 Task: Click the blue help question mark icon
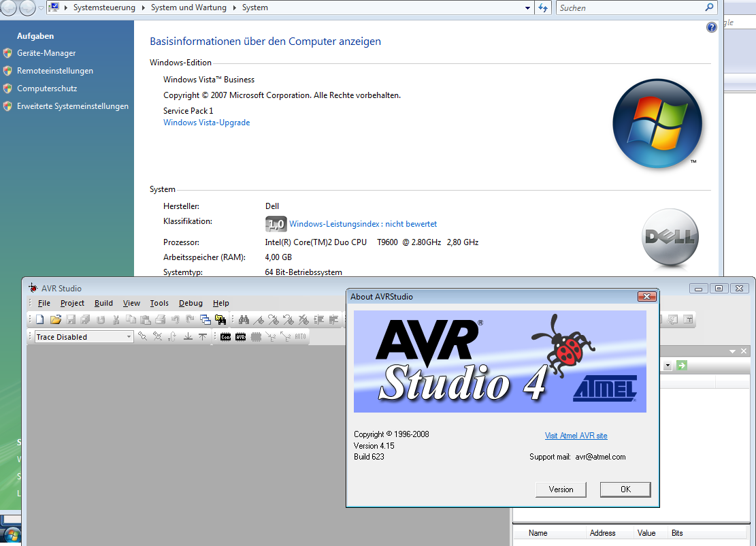click(x=712, y=27)
